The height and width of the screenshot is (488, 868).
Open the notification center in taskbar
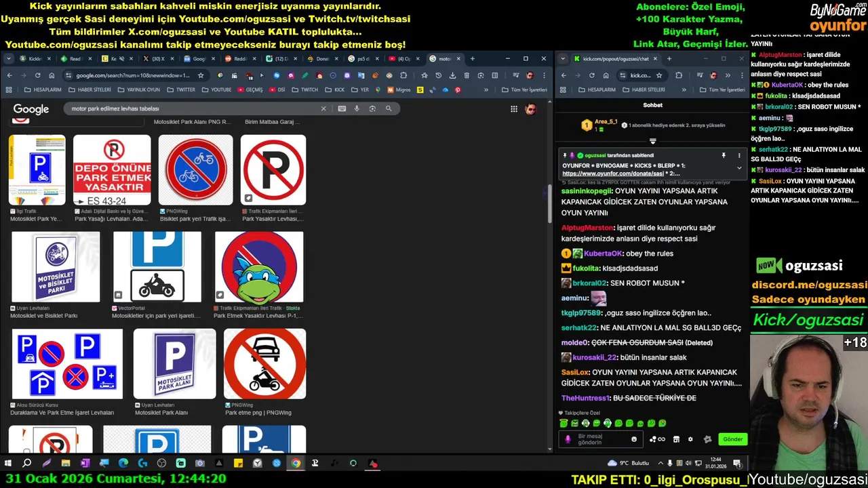tap(737, 464)
